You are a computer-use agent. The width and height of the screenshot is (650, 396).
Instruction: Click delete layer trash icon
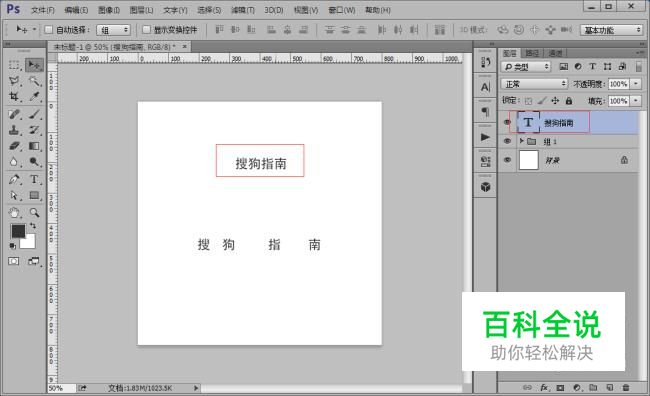626,387
